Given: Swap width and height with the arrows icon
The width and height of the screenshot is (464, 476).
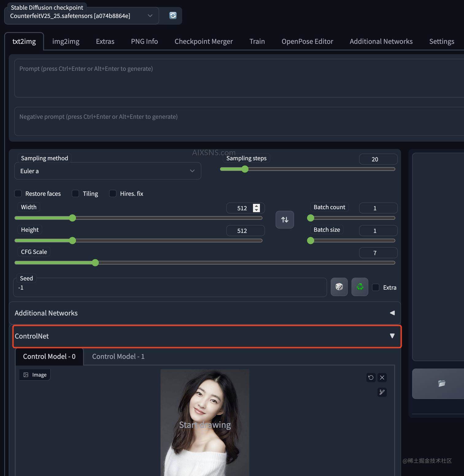Looking at the screenshot, I should [284, 219].
